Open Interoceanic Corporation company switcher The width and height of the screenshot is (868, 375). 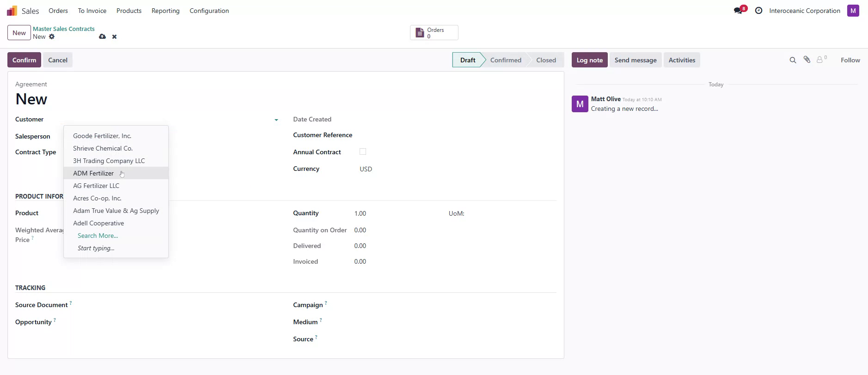pyautogui.click(x=805, y=11)
